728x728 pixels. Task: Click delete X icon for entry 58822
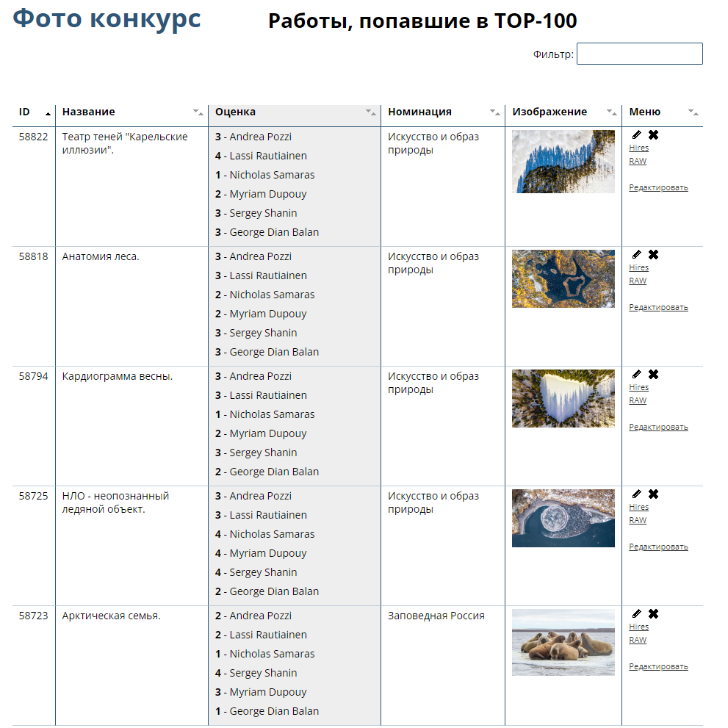tap(653, 134)
